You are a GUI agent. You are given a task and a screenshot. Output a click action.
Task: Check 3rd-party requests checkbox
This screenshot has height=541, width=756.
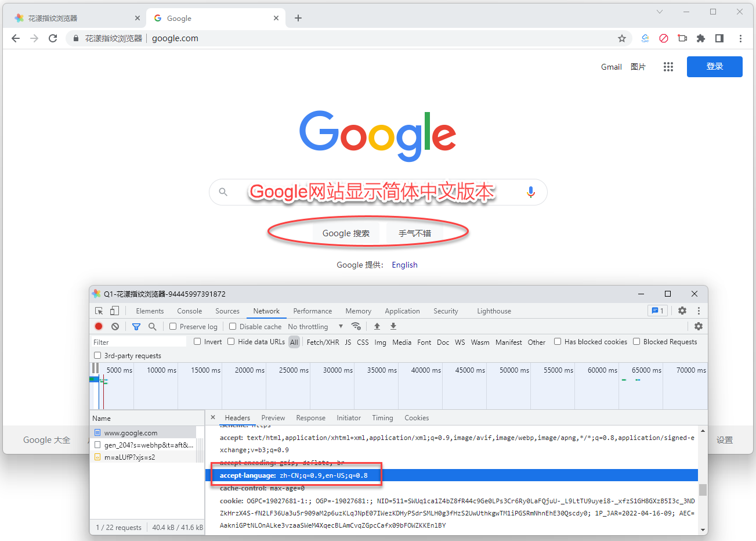point(97,355)
